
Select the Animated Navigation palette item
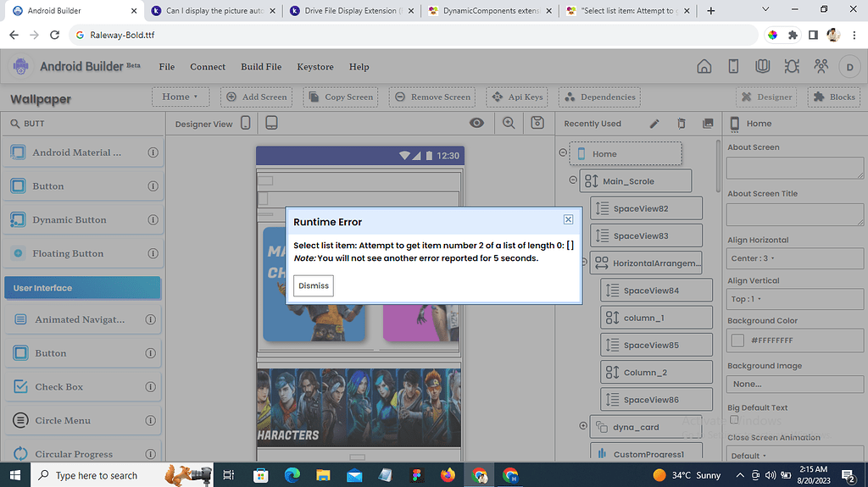(83, 320)
